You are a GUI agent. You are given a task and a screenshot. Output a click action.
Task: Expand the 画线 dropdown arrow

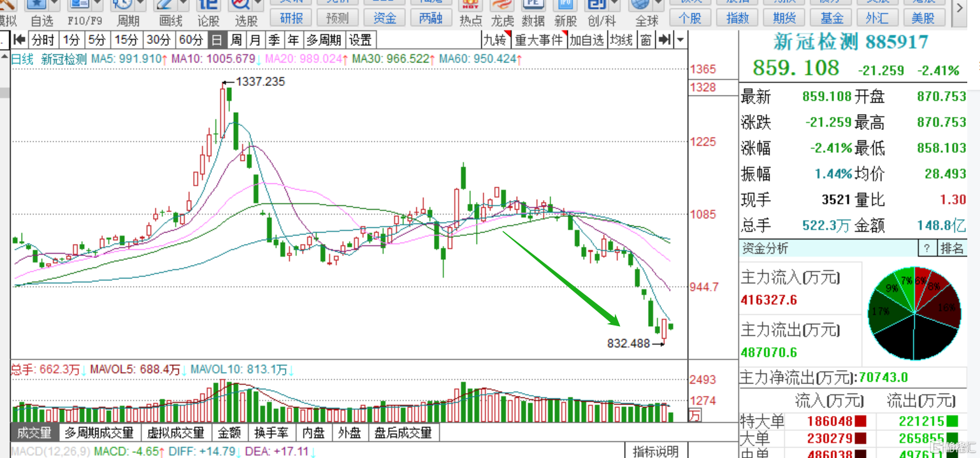pos(184,4)
